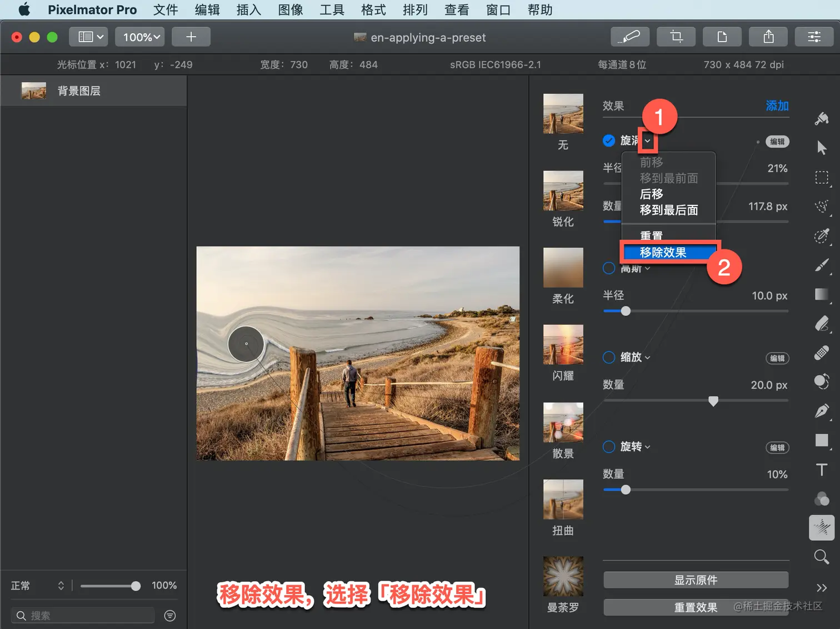This screenshot has width=840, height=629.
Task: Select the Repair bandage tool
Action: pyautogui.click(x=822, y=353)
